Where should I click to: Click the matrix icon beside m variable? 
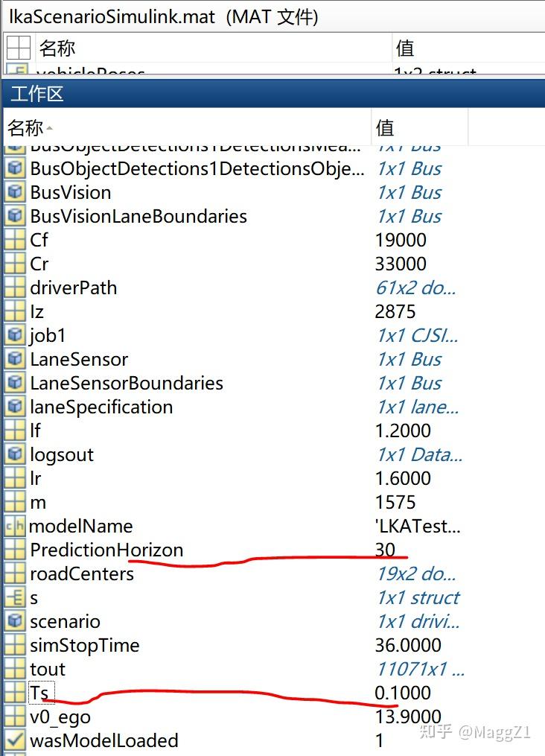point(15,502)
